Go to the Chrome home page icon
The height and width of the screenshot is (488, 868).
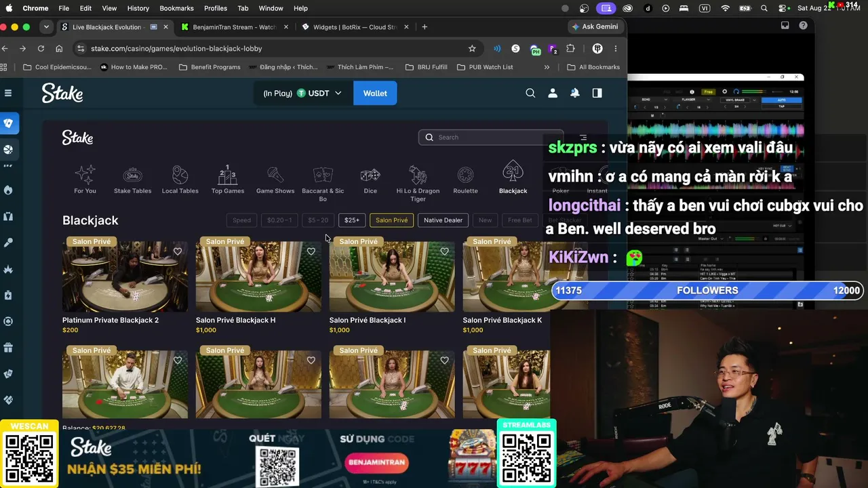[x=59, y=49]
